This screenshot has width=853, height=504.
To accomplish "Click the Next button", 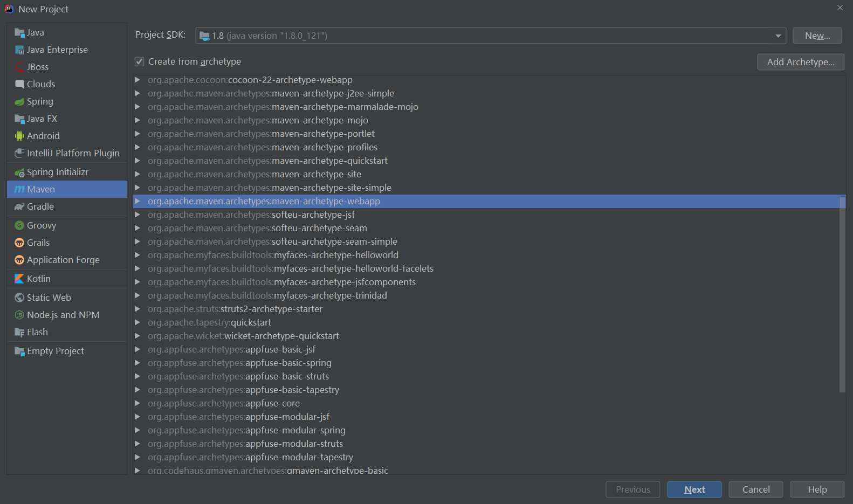I will click(x=694, y=489).
